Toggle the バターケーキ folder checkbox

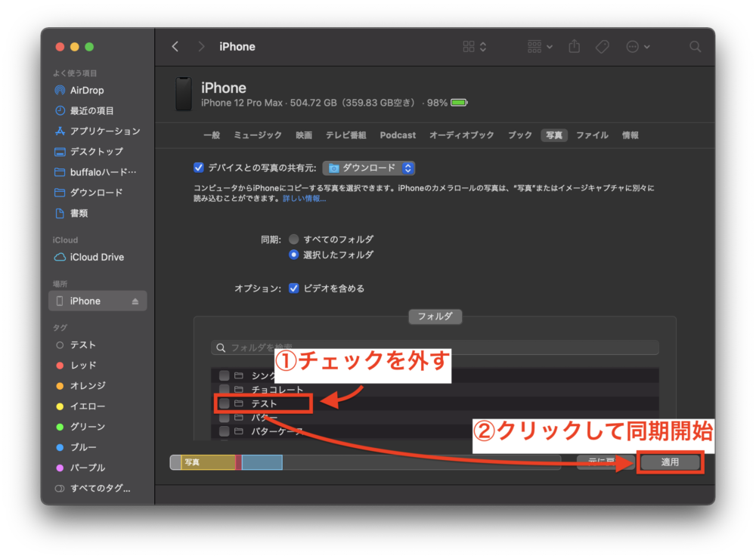point(225,431)
